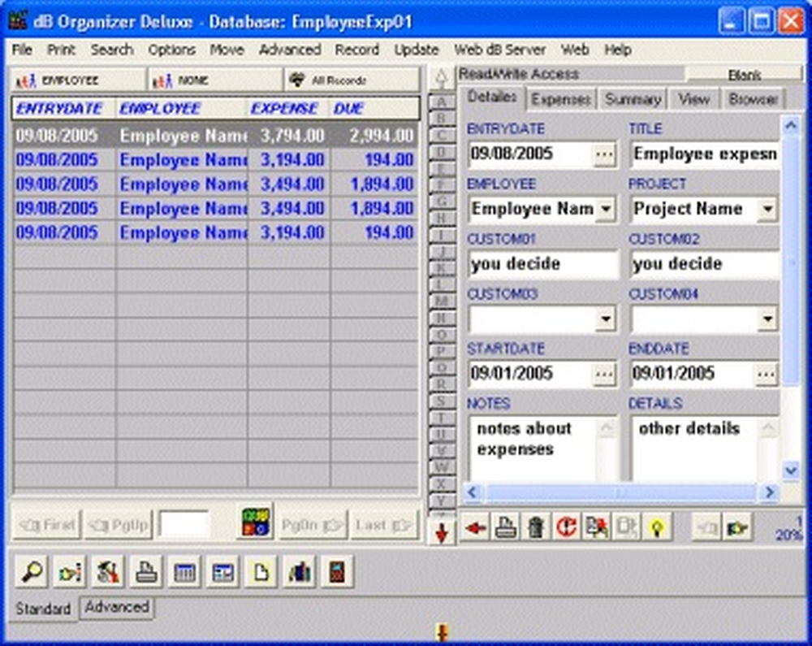
Task: Click the PgUp button
Action: [x=119, y=525]
